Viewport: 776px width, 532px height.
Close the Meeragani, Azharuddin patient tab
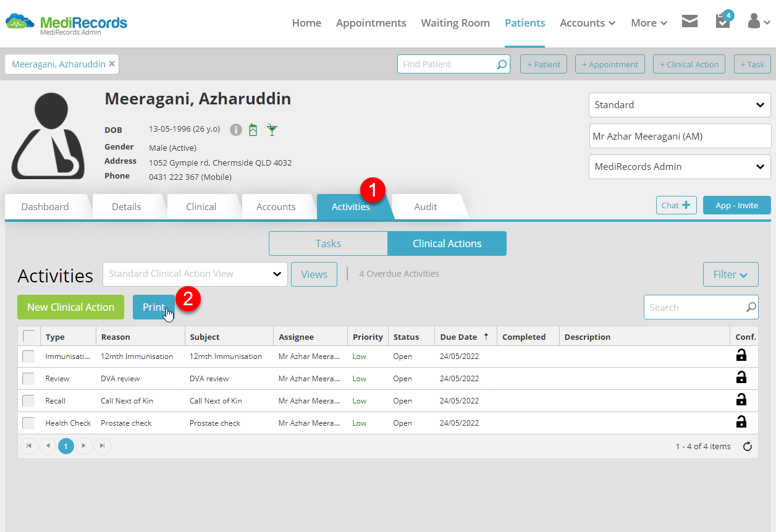tap(112, 64)
